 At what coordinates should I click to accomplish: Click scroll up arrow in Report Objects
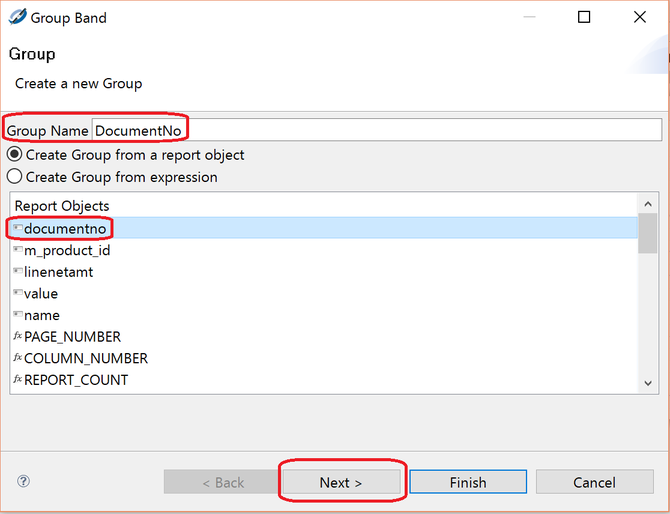pos(648,204)
